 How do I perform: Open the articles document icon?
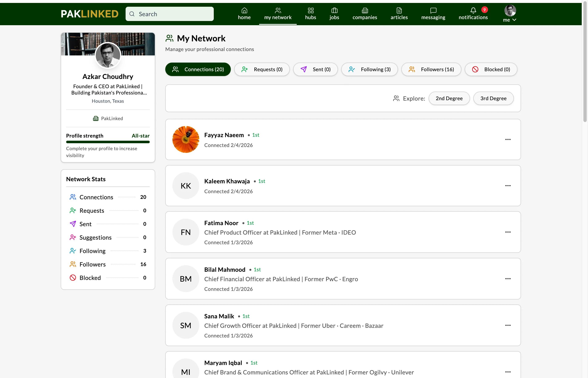pyautogui.click(x=399, y=10)
